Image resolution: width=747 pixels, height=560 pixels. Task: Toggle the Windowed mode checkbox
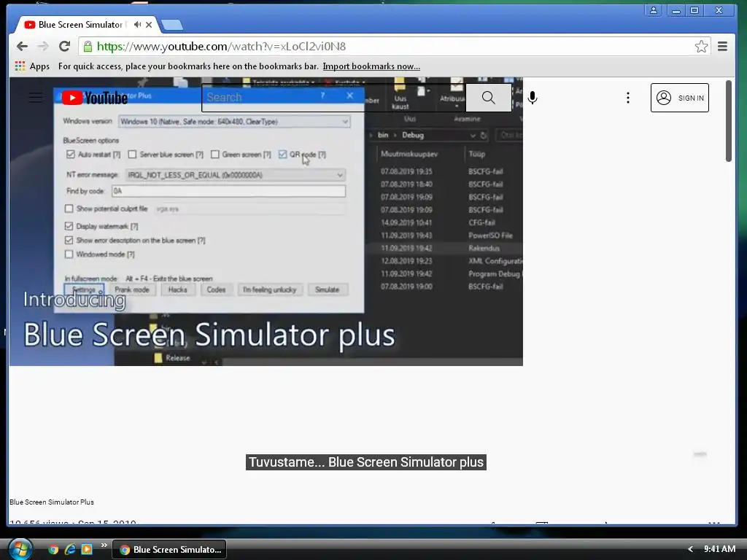(x=69, y=254)
